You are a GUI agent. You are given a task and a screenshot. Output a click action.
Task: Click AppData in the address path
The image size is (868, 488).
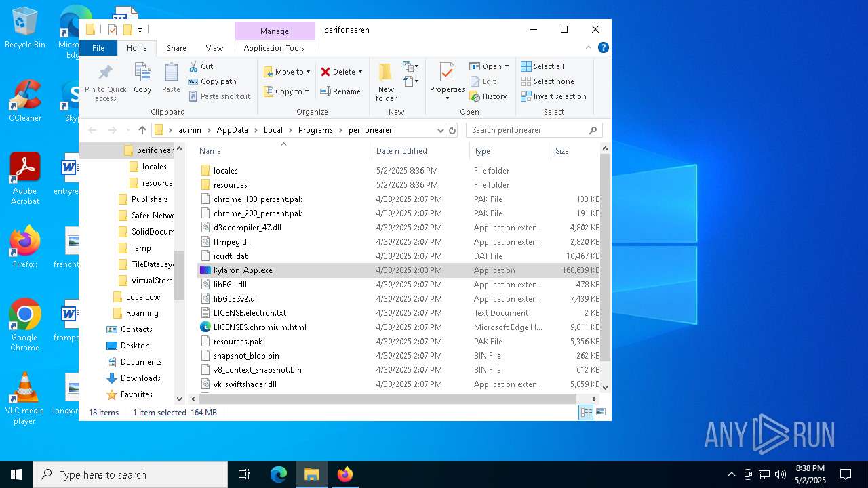[232, 130]
